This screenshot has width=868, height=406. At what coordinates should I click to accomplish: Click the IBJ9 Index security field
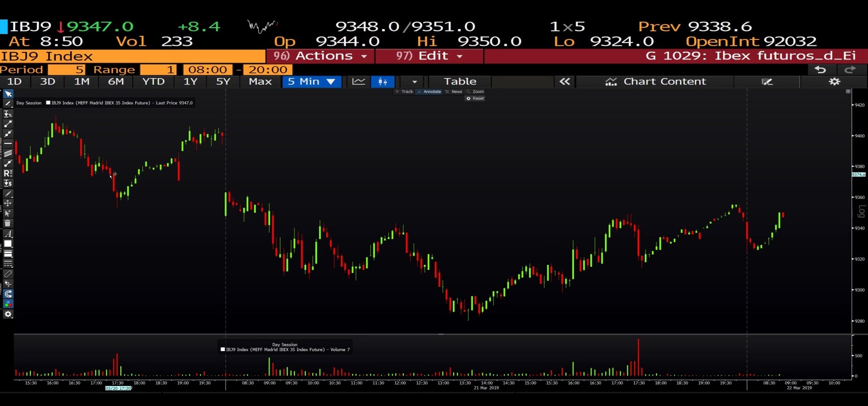132,56
